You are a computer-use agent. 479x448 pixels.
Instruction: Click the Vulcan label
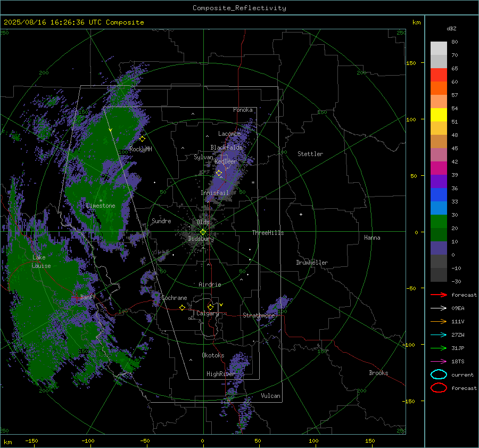tap(270, 396)
